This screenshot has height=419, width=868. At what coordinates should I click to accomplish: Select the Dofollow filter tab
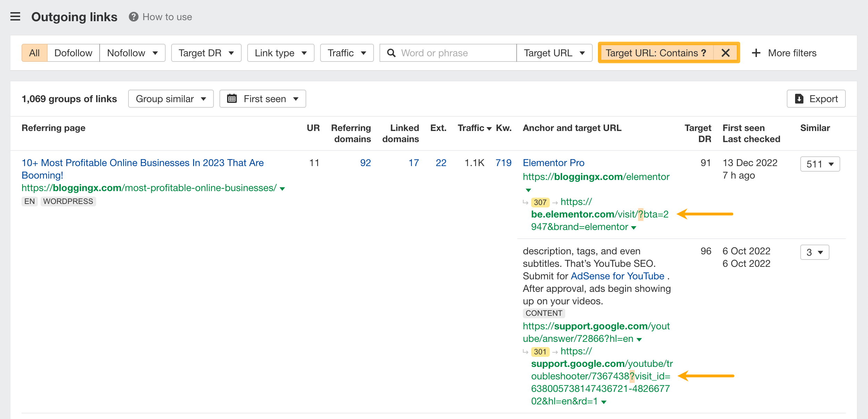pyautogui.click(x=73, y=53)
